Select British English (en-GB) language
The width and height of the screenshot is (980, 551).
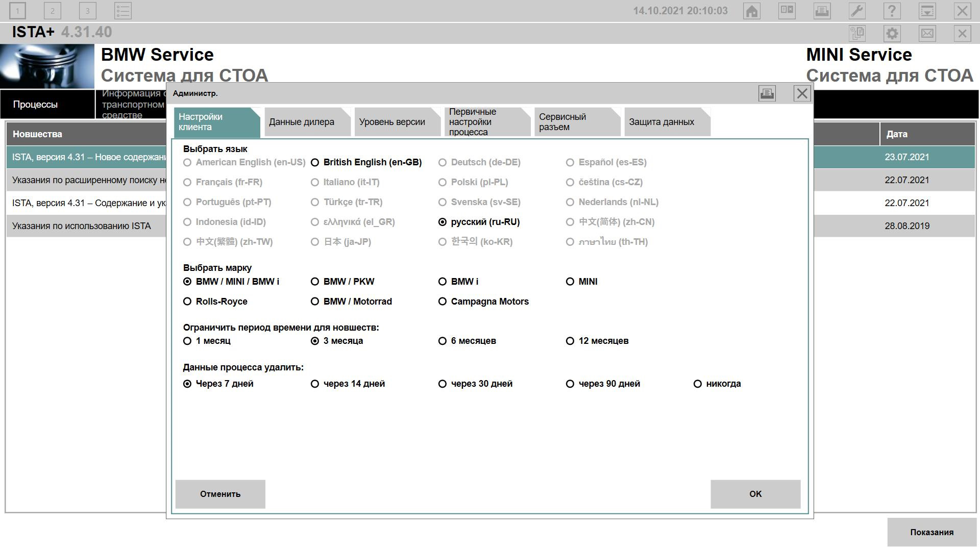pos(315,162)
